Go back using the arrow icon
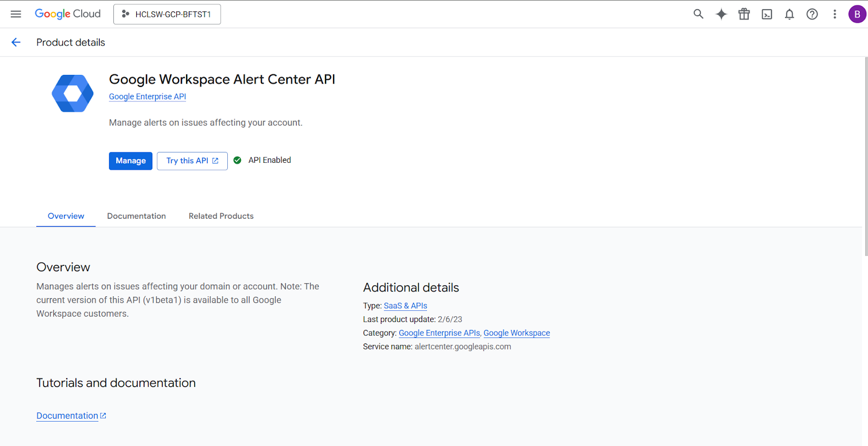This screenshot has height=446, width=868. [x=16, y=42]
